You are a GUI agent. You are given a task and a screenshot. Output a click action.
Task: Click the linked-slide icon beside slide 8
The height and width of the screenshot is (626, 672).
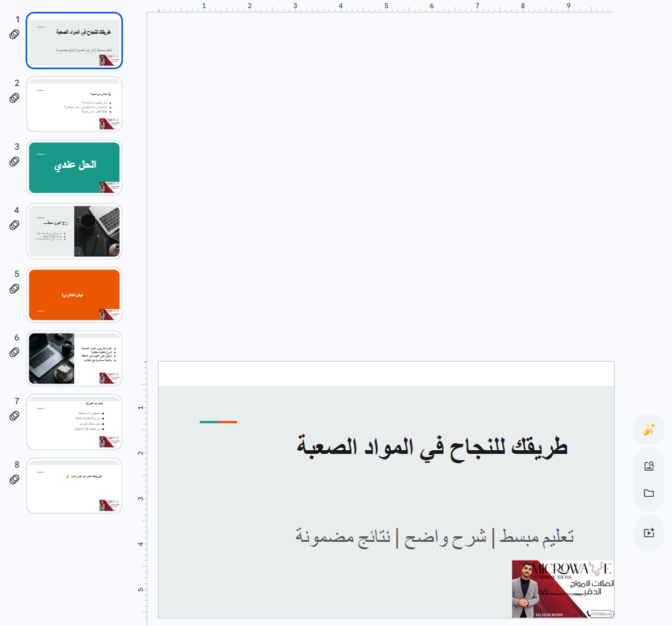coord(14,479)
